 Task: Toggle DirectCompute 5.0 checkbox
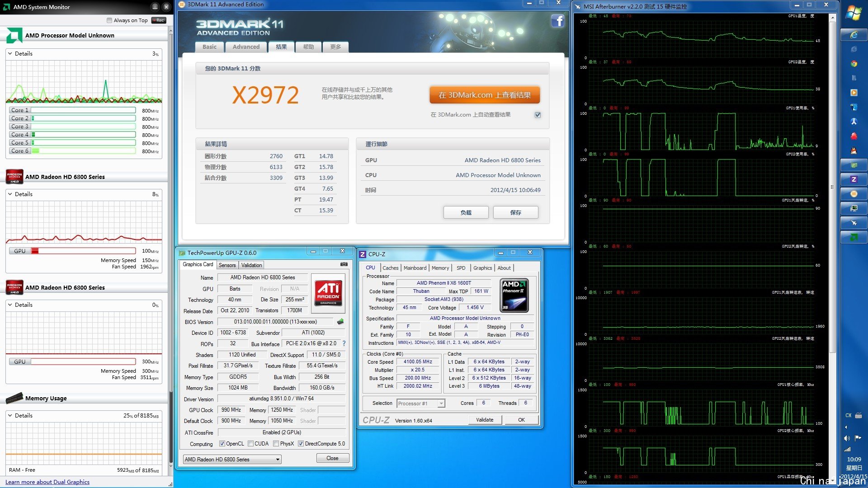[x=301, y=444]
